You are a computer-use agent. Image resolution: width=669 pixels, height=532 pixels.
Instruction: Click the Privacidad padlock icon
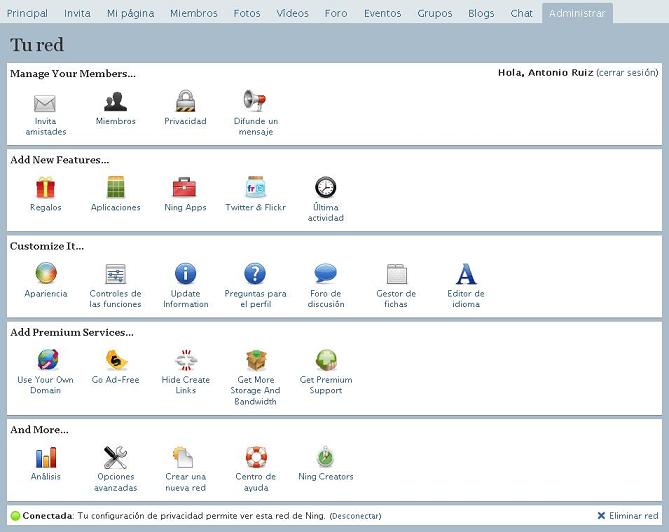click(185, 102)
